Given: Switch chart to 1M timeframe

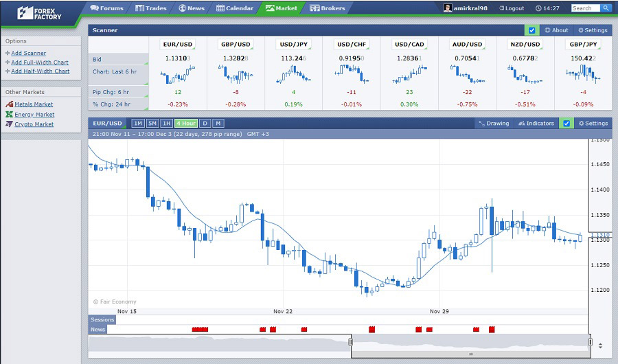Looking at the screenshot, I should [x=137, y=124].
